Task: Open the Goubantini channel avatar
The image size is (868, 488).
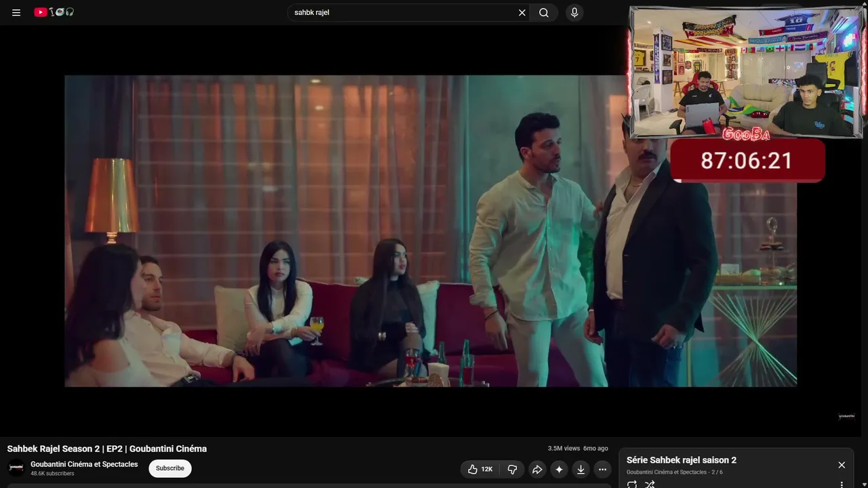Action: click(16, 468)
